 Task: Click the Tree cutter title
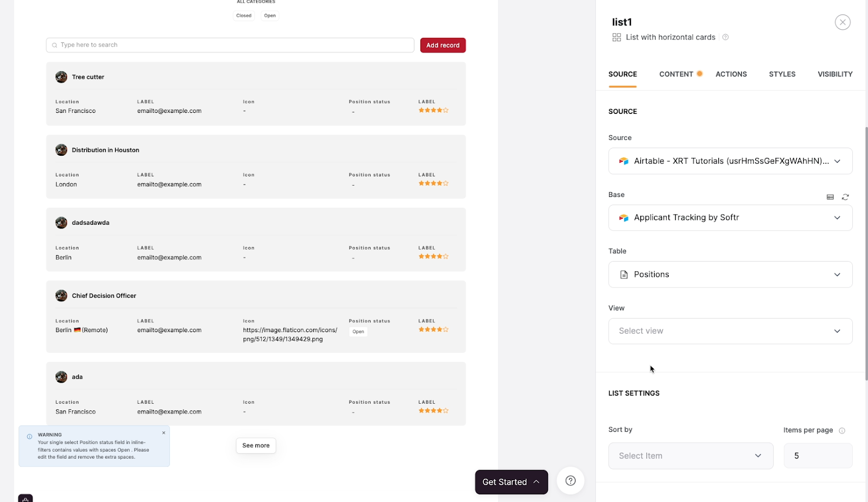pyautogui.click(x=88, y=77)
